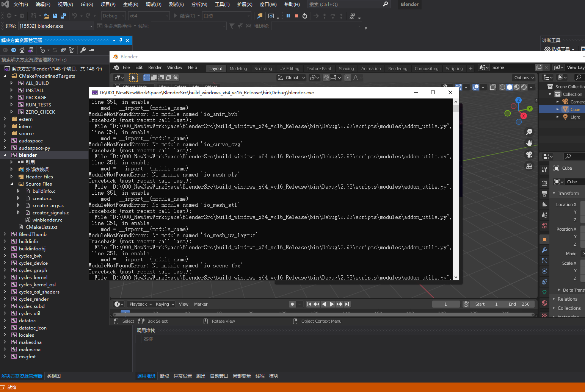Open Solution Explorer properties wrench icon
This screenshot has height=392, width=585.
[83, 50]
